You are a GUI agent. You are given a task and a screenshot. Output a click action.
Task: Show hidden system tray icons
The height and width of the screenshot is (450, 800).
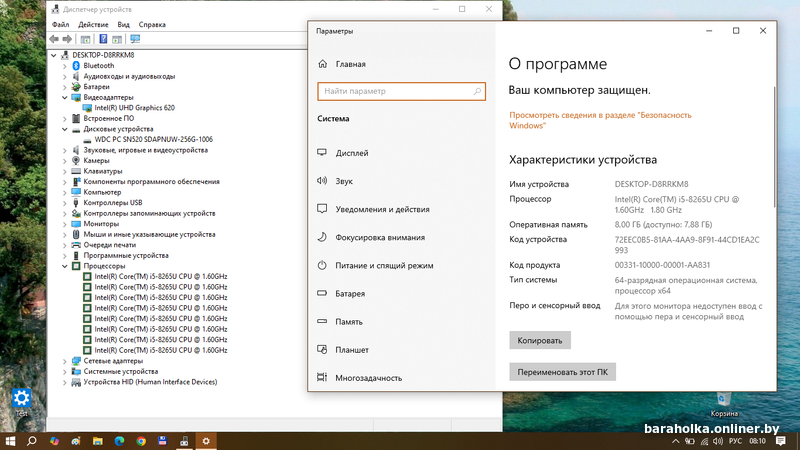coord(676,441)
